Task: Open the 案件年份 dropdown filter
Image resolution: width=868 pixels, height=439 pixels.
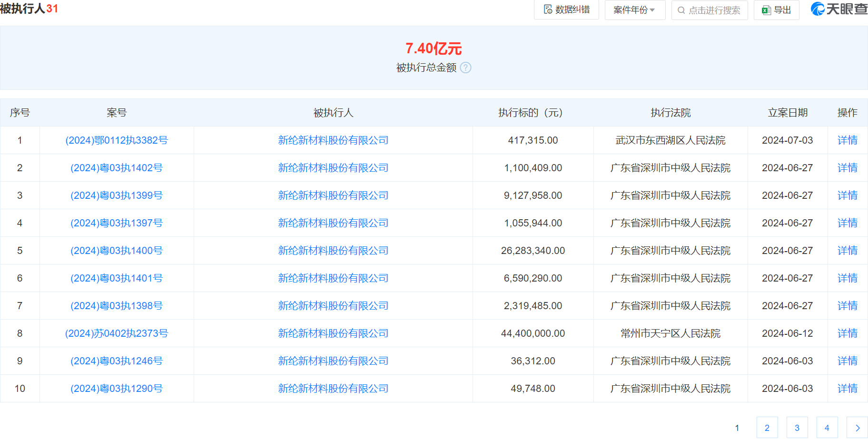Action: (634, 10)
